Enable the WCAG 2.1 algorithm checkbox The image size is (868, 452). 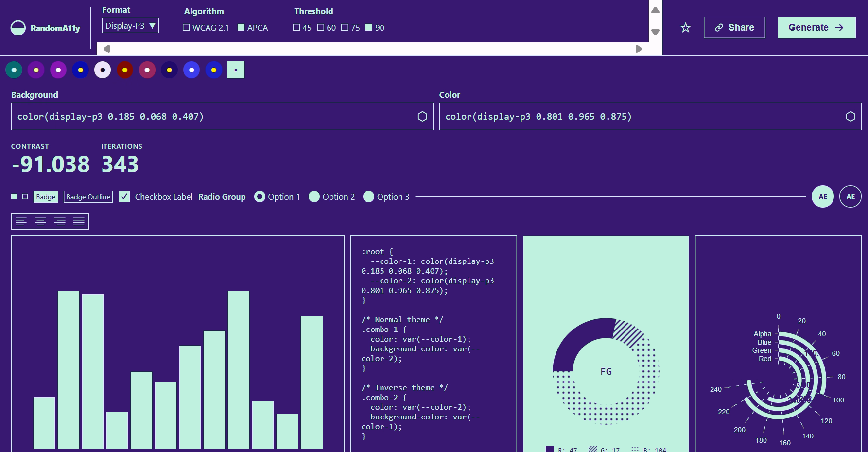point(186,28)
